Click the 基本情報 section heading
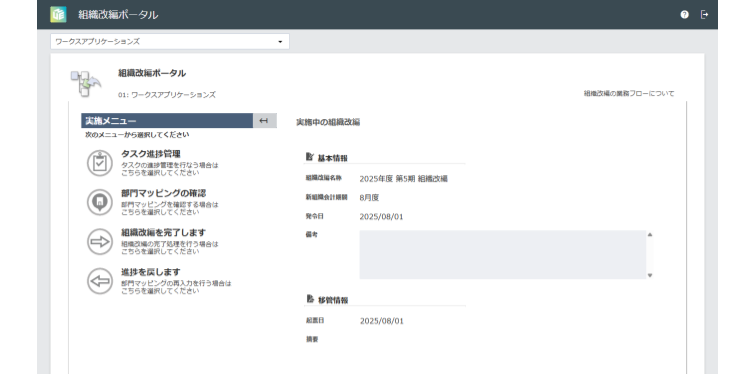The image size is (755, 374). pyautogui.click(x=333, y=158)
